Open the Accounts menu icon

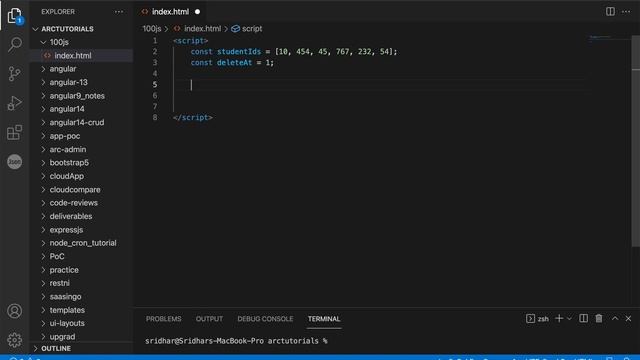click(15, 311)
